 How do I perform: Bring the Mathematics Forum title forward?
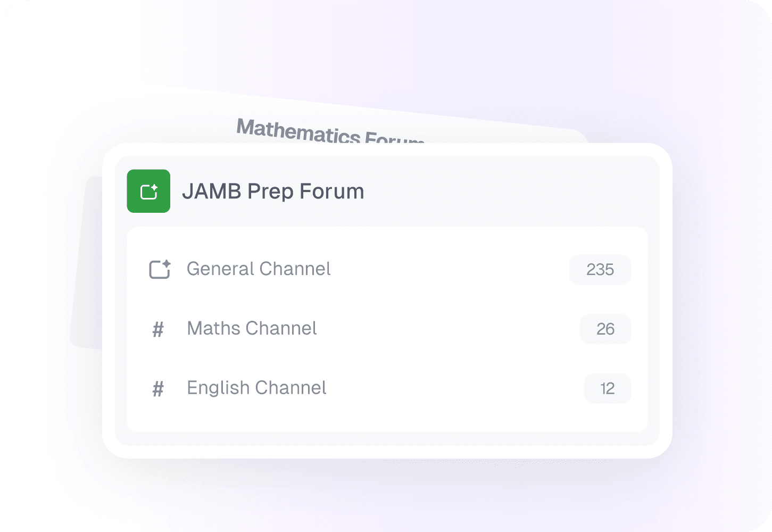(x=329, y=132)
